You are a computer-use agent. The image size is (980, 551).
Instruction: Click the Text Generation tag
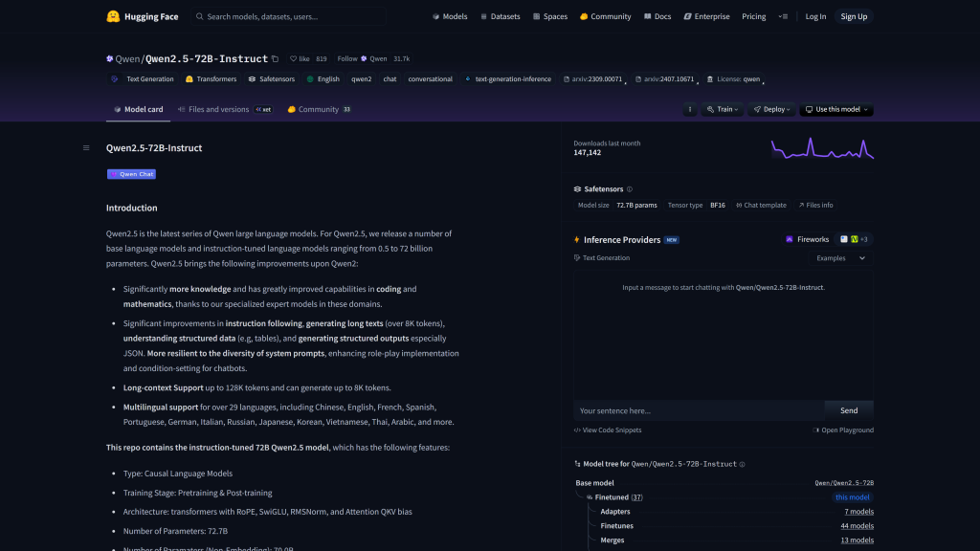pos(143,79)
